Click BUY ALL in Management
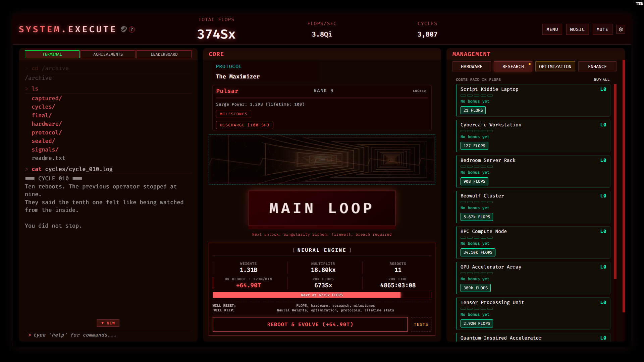 tap(601, 80)
